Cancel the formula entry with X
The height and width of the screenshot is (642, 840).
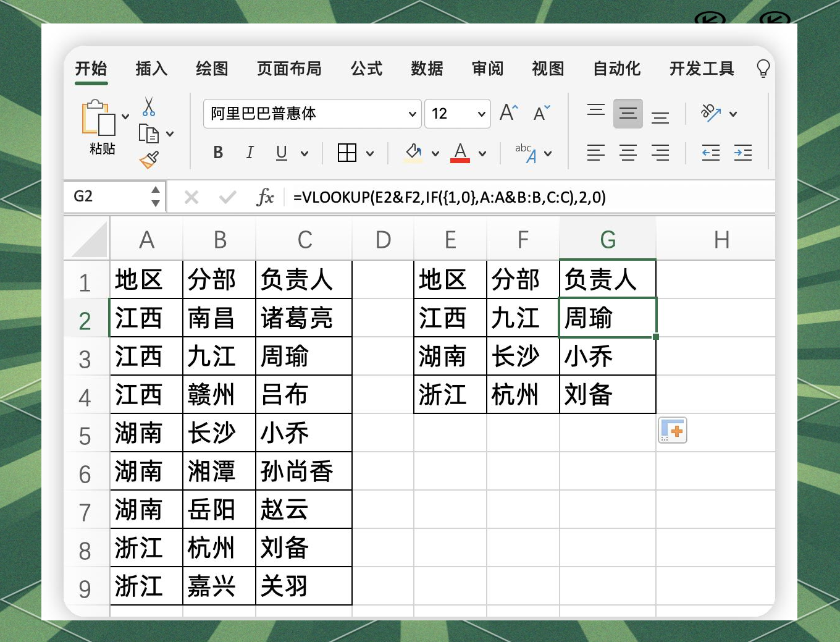click(191, 197)
